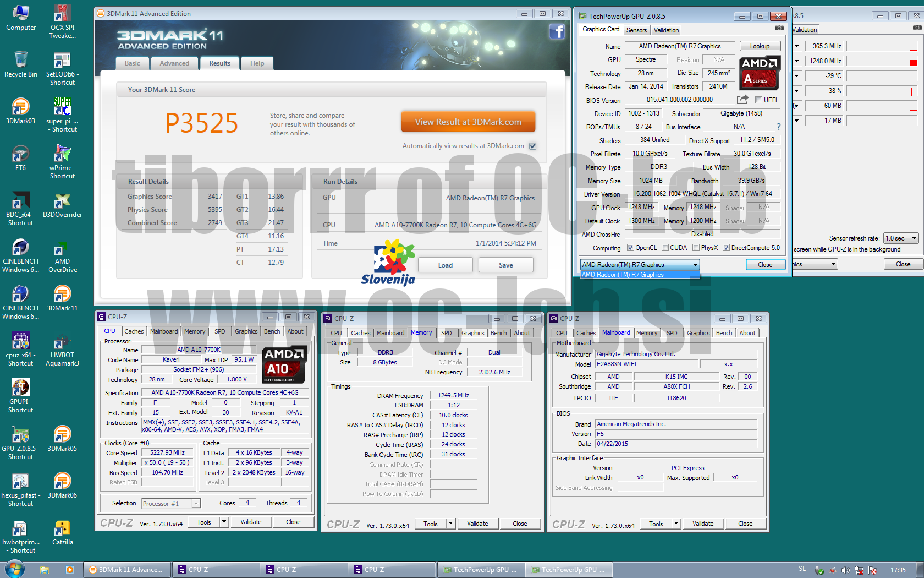Open the Windows Explorer taskbar icon
Screen dimensions: 924x578
pyautogui.click(x=45, y=570)
